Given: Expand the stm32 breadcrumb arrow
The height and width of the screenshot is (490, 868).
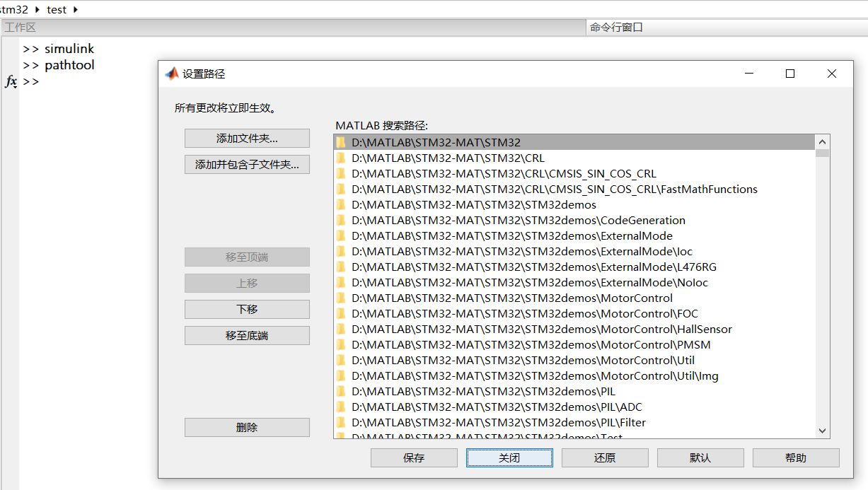Looking at the screenshot, I should click(36, 9).
